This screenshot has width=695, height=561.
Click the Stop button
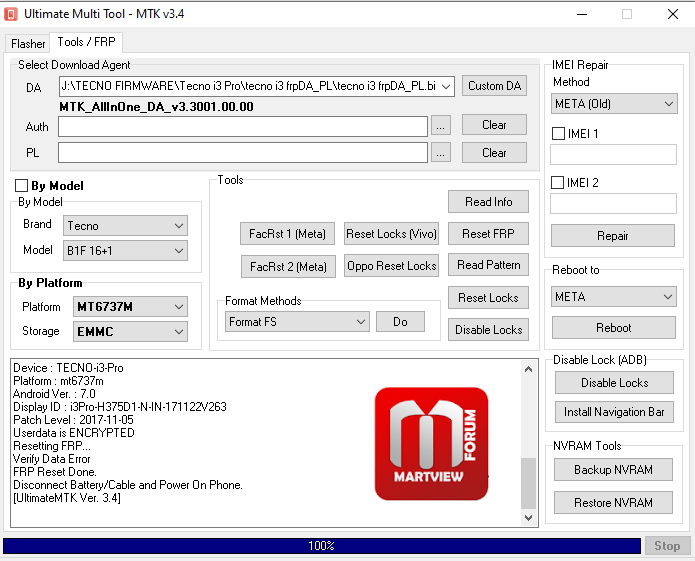click(x=667, y=546)
